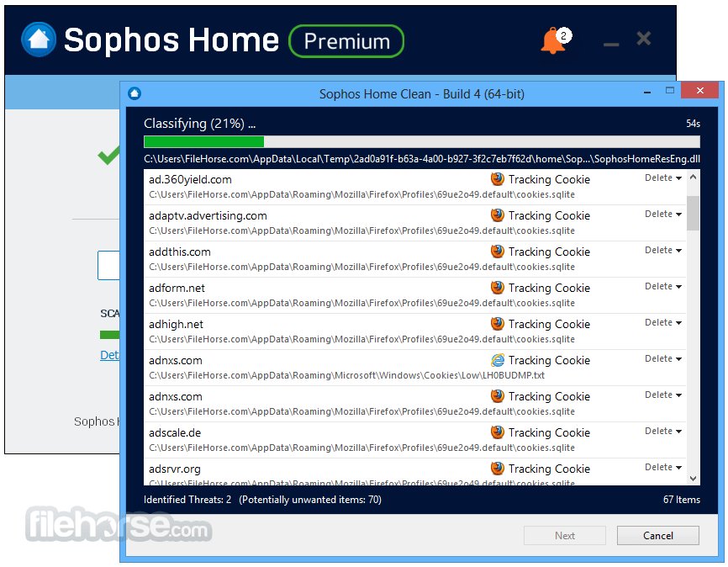Open the Delete dropdown for adaptv.advertising.com

pyautogui.click(x=663, y=215)
